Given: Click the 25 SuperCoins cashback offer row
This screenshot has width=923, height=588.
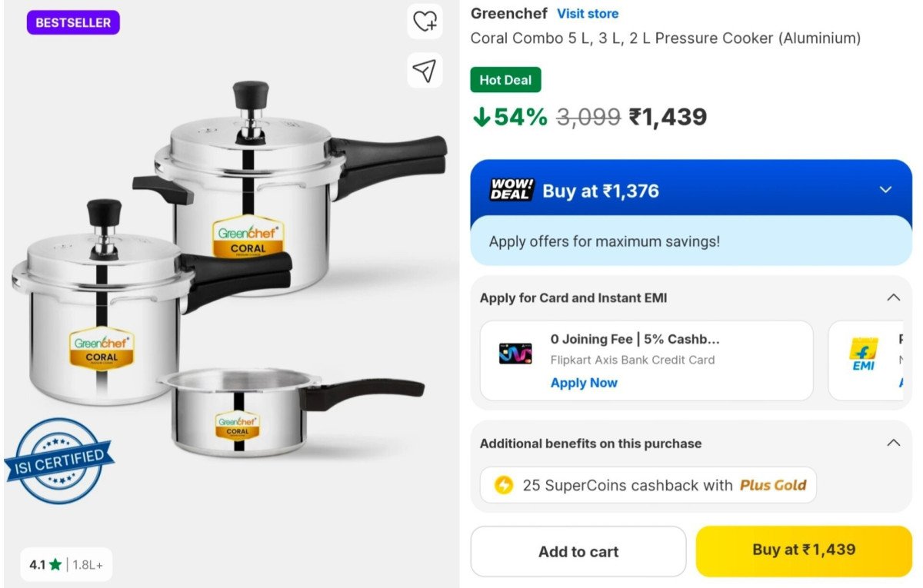Looking at the screenshot, I should coord(647,485).
